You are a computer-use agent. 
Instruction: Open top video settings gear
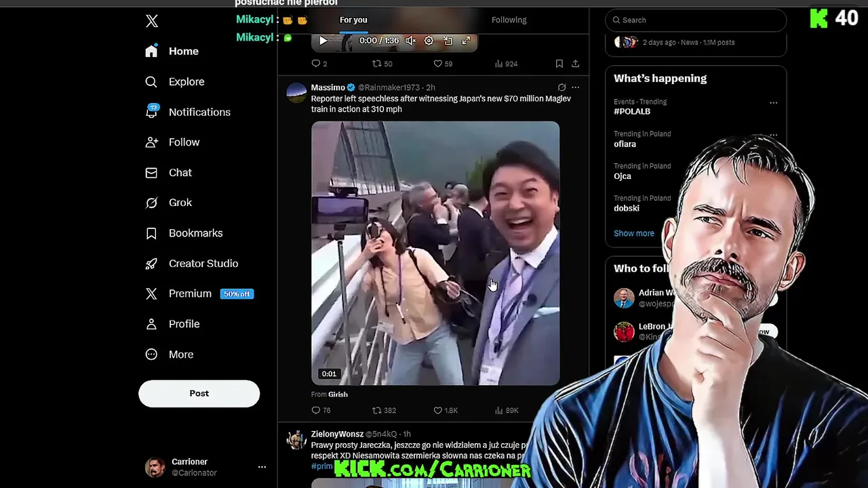[x=429, y=41]
